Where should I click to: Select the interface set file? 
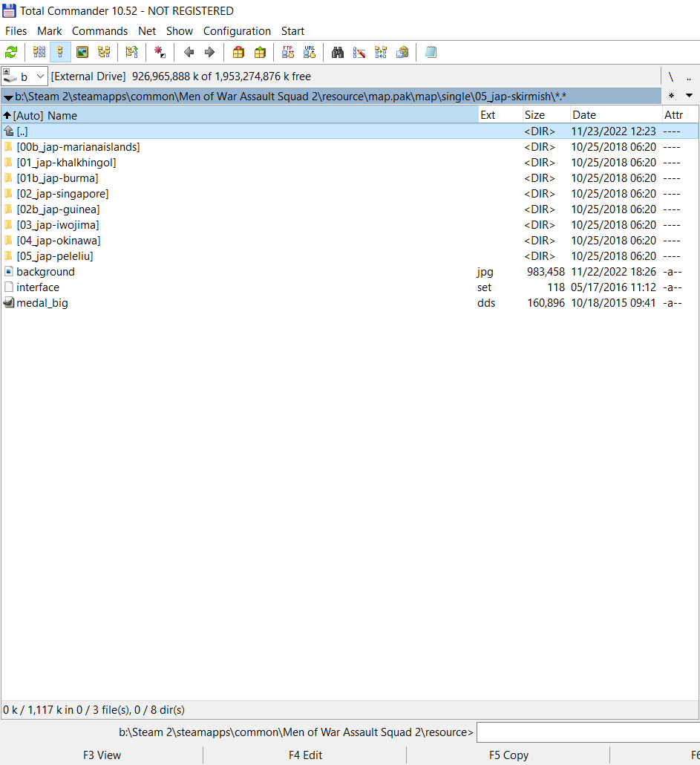coord(350,287)
